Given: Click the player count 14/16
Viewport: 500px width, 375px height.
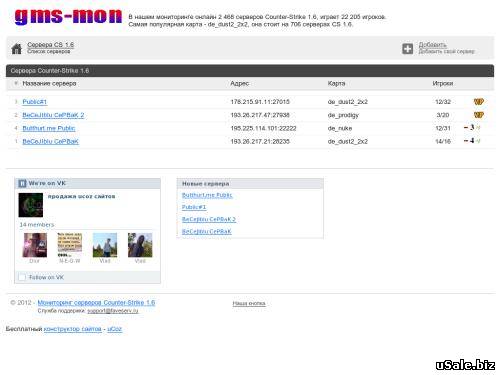Looking at the screenshot, I should pos(443,141).
